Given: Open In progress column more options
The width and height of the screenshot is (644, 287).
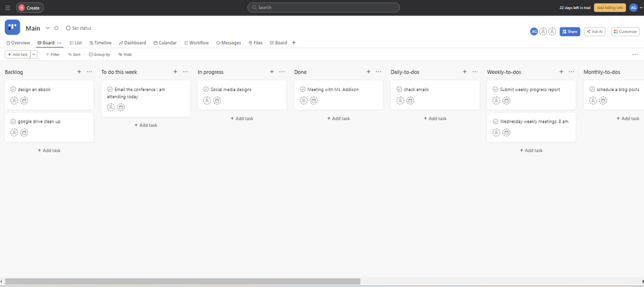Looking at the screenshot, I should pos(282,71).
